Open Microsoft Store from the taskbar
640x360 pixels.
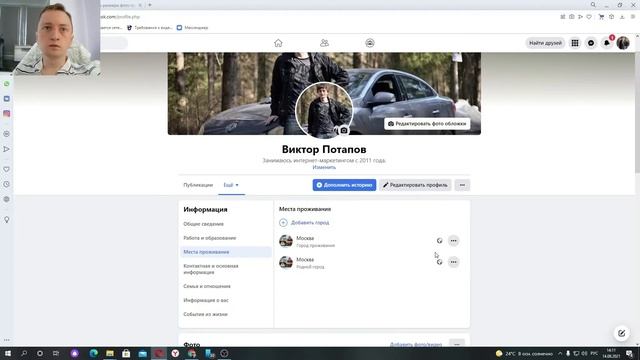126,353
